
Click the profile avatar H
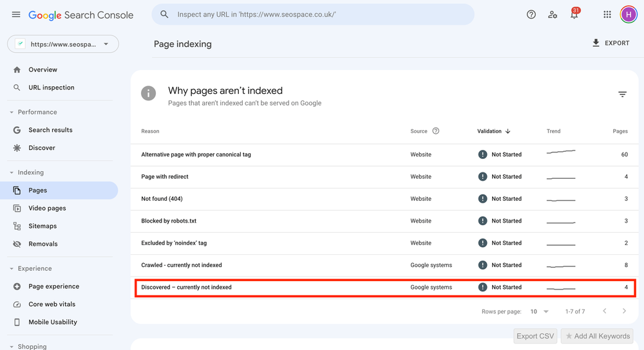pyautogui.click(x=629, y=15)
